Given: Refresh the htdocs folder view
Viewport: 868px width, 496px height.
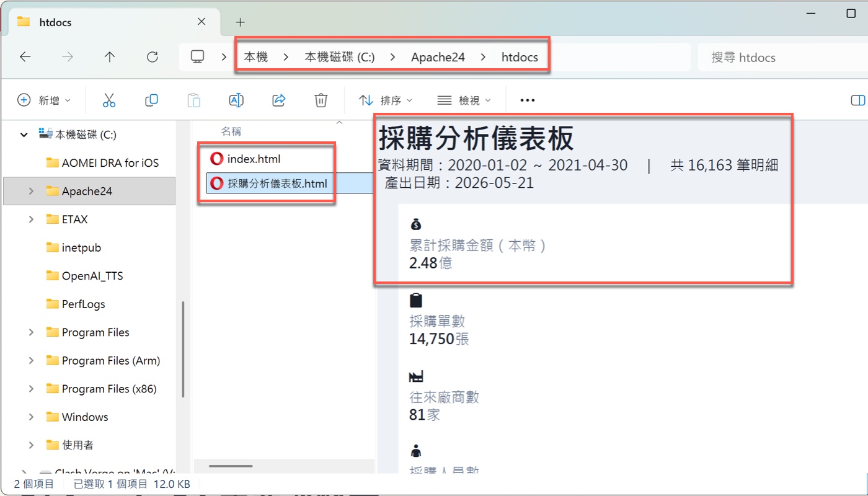Looking at the screenshot, I should pyautogui.click(x=153, y=57).
